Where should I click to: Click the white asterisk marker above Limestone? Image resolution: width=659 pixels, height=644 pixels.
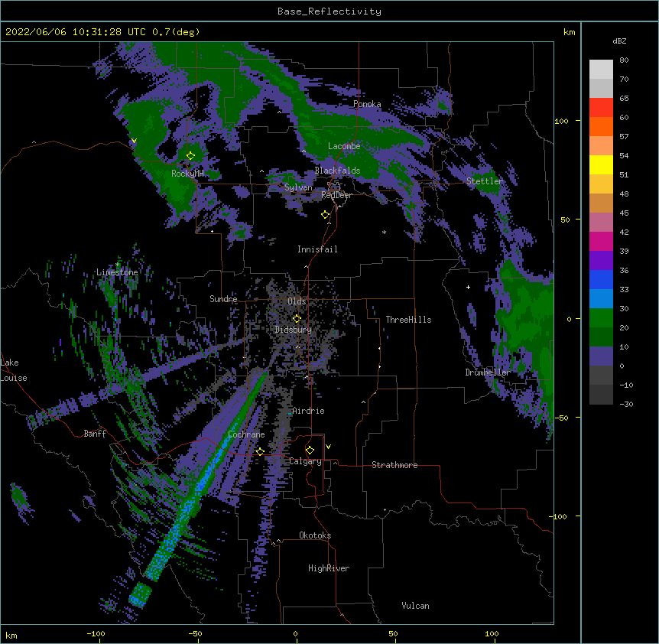[118, 265]
